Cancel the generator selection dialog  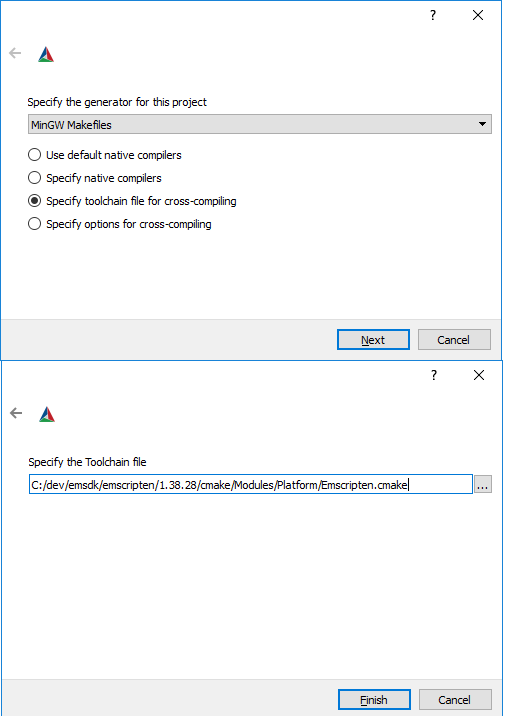tap(454, 340)
